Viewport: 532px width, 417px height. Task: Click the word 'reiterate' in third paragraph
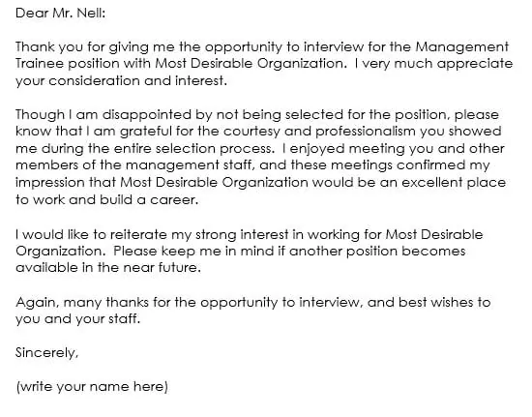point(138,234)
